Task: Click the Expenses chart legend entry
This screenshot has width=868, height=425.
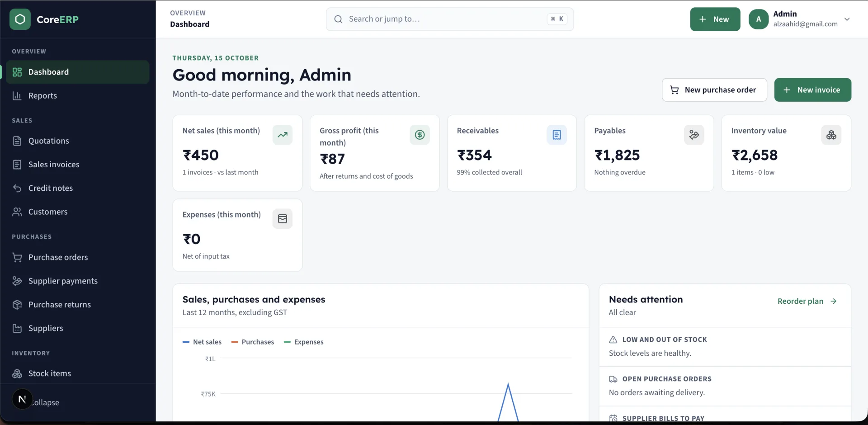Action: pyautogui.click(x=304, y=342)
